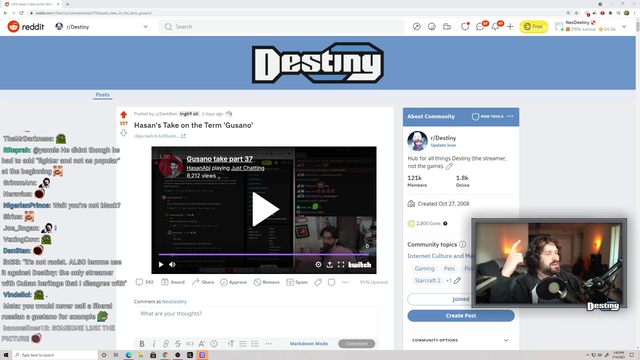Expand the NeoDestiny user account menu
Screen dimensions: 640x360
point(624,27)
